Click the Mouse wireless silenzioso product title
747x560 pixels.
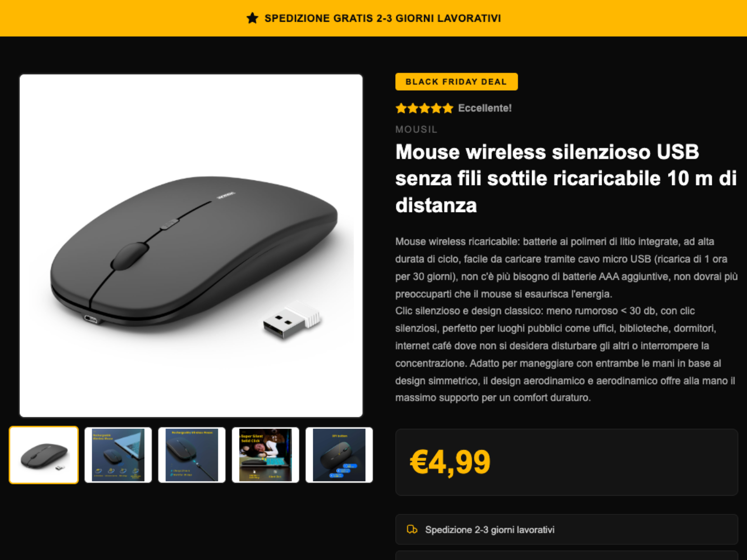pos(566,178)
